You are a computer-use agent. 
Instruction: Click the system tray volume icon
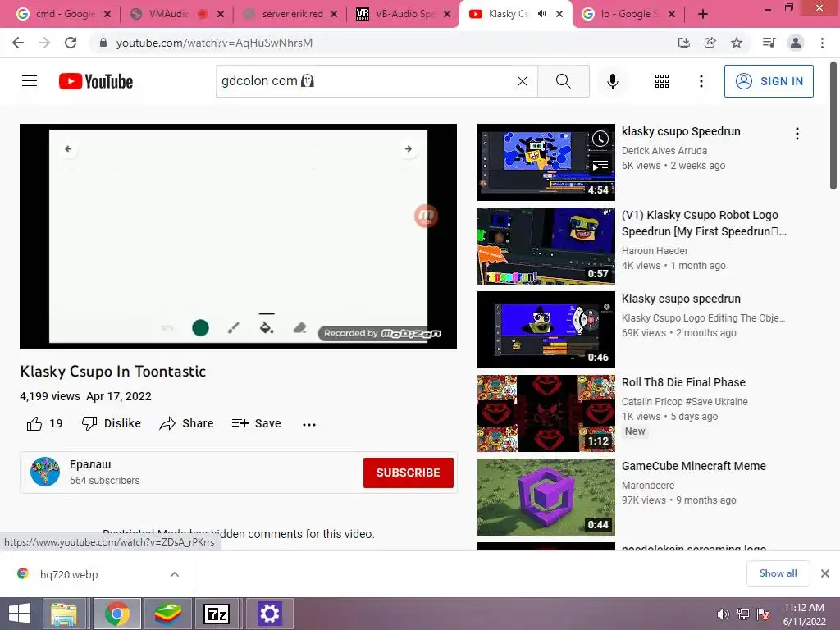(723, 614)
